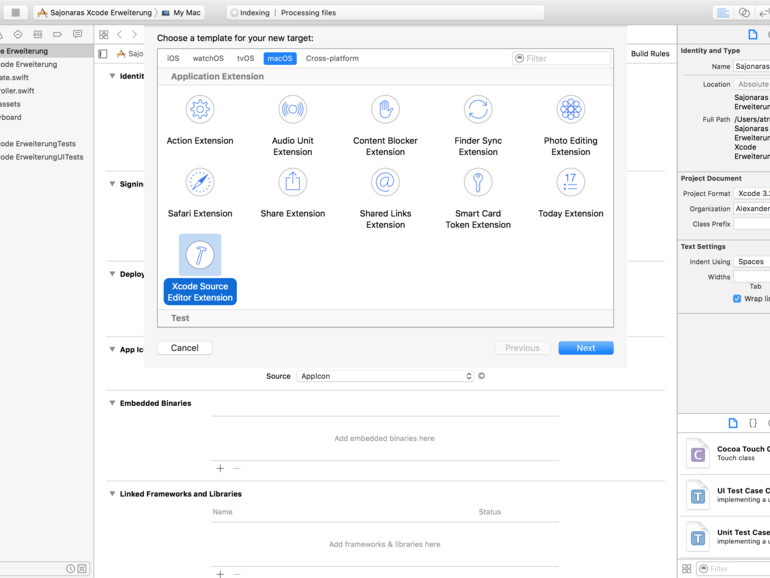Viewport: 770px width, 578px height.
Task: Add an embedded binary with plus
Action: pos(220,468)
